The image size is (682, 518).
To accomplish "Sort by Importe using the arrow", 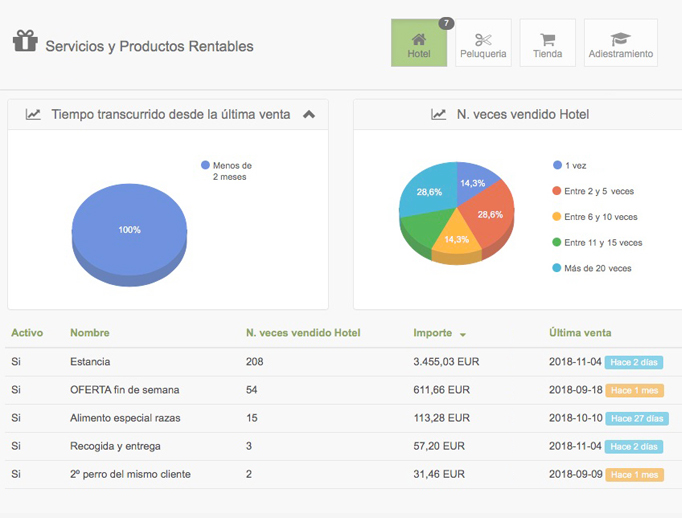I will tap(463, 334).
